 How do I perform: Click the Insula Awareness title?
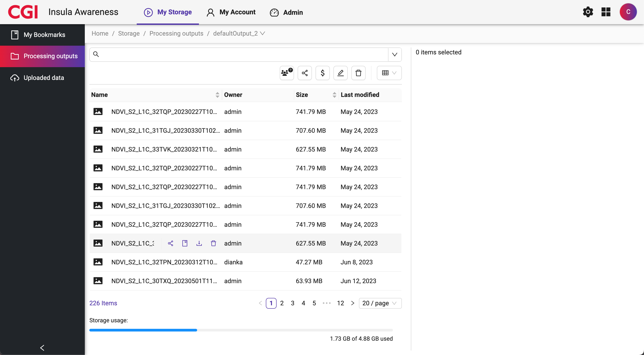click(x=83, y=12)
